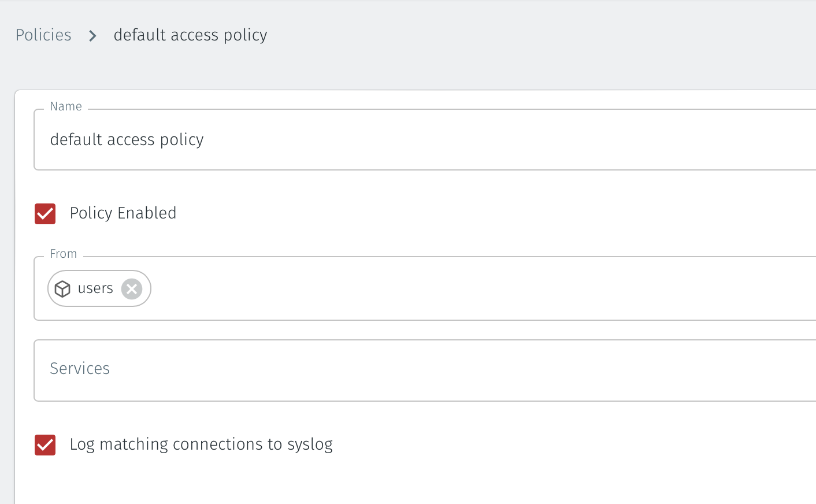This screenshot has height=504, width=816.
Task: Open the Policies breadcrumb link
Action: tap(43, 35)
